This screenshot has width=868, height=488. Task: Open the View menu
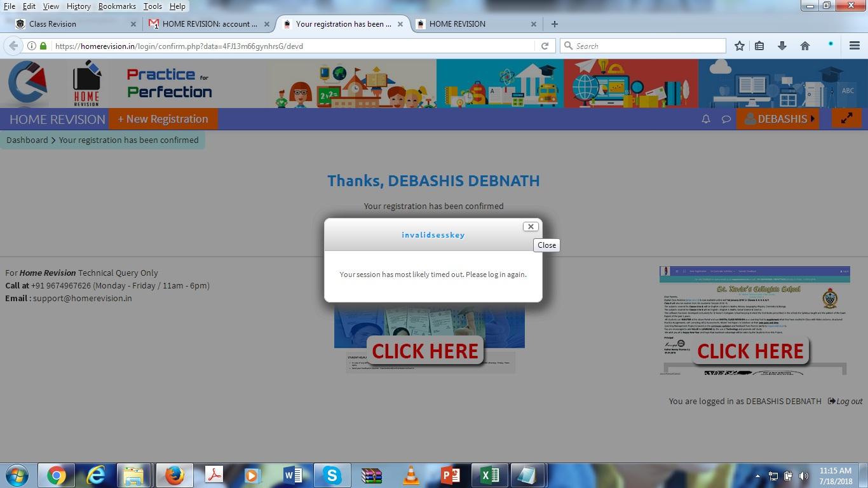coord(51,6)
